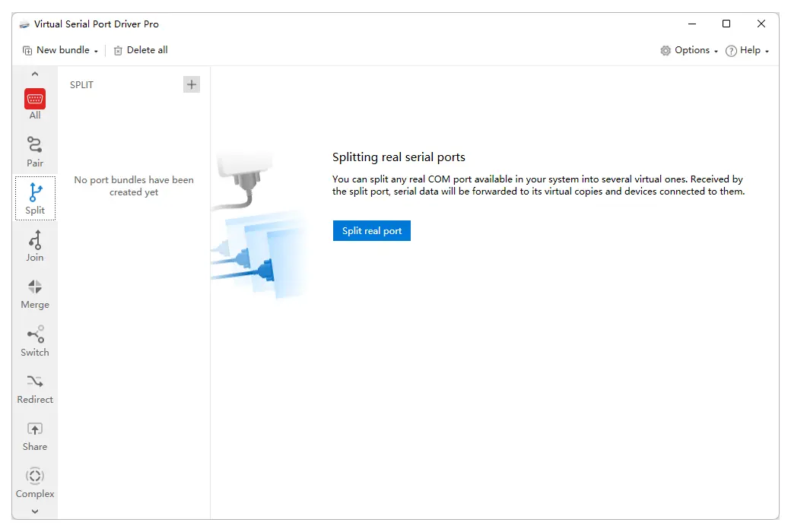Viewport: 791px width, 532px height.
Task: Add a split bundle with plus button
Action: pos(192,84)
